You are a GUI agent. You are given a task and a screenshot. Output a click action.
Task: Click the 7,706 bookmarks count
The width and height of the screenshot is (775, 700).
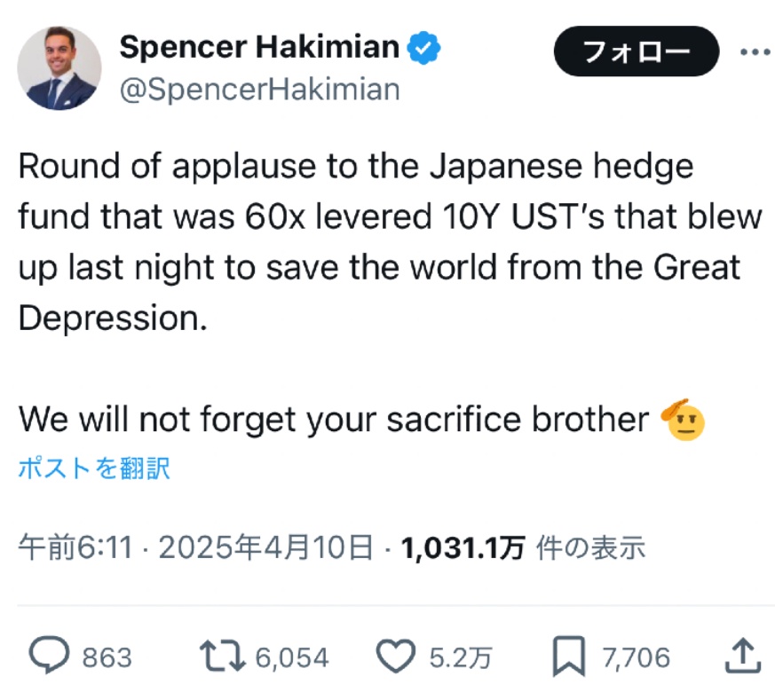(x=637, y=657)
